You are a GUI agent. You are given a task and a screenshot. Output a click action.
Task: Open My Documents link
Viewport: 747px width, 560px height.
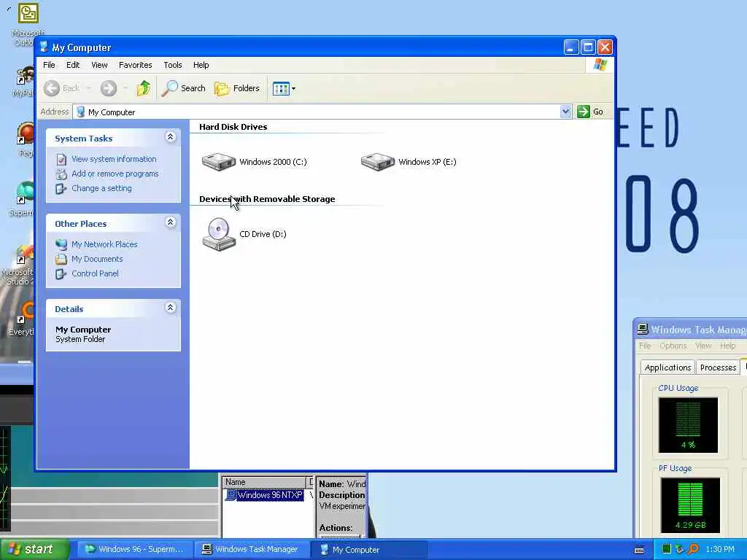click(97, 259)
